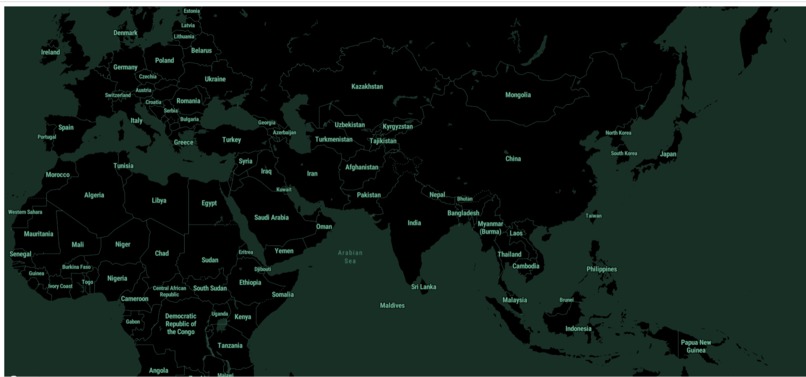The height and width of the screenshot is (377, 806).
Task: Click the Turkey label
Action: [x=231, y=140]
